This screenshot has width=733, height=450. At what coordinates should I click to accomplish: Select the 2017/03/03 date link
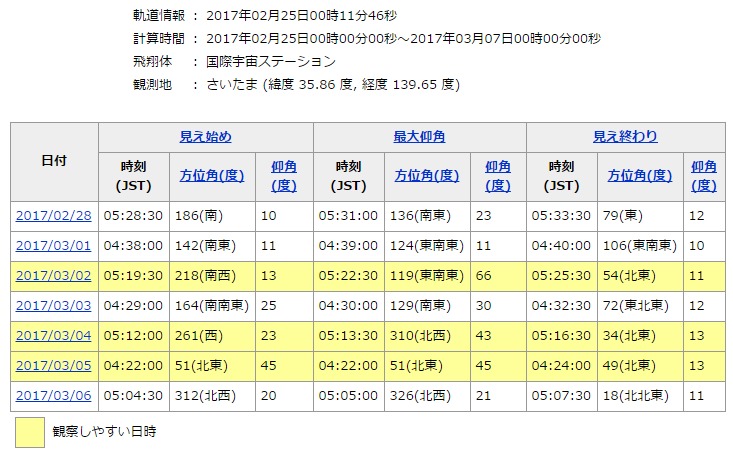pyautogui.click(x=53, y=305)
